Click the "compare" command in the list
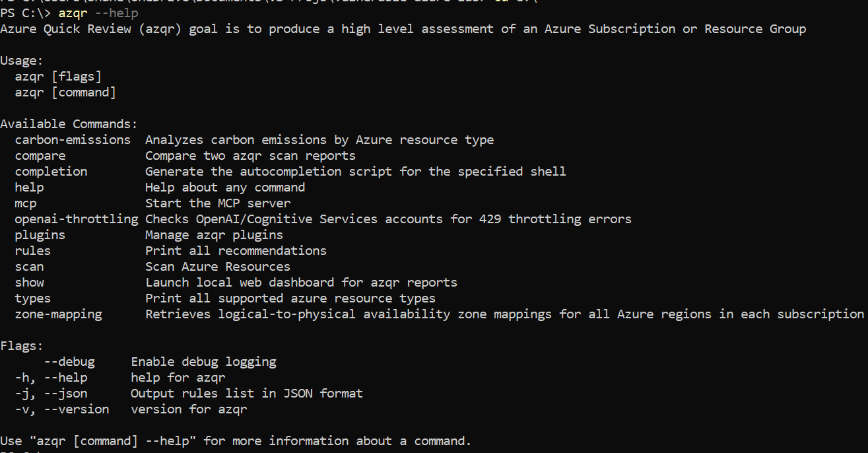 pyautogui.click(x=40, y=156)
